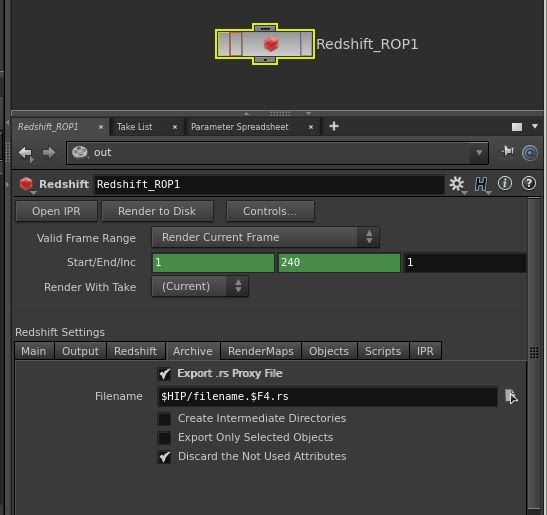Enable Export Only Selected Objects

(x=164, y=438)
